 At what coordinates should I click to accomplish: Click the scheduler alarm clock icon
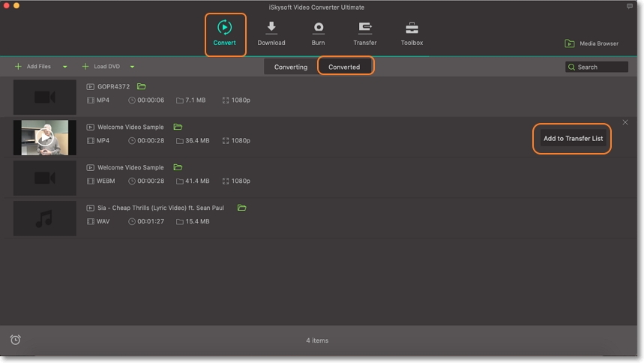point(15,340)
